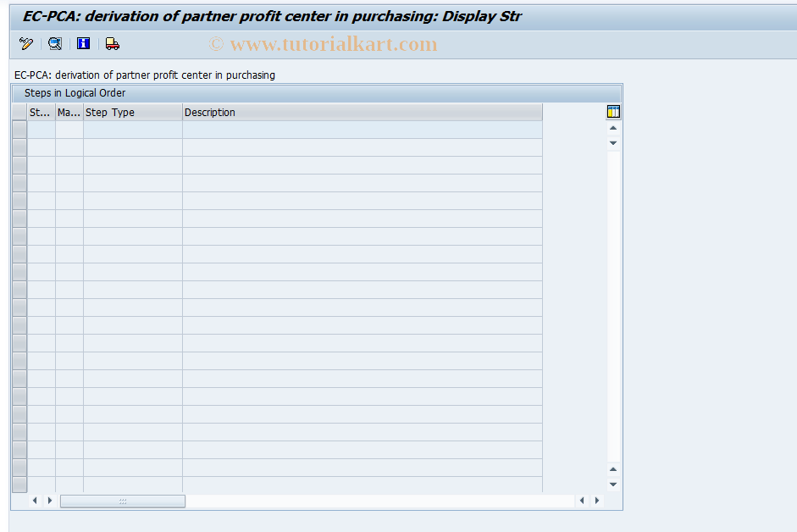Image resolution: width=797 pixels, height=532 pixels.
Task: Open search using the magnifying glass icon
Action: click(54, 43)
